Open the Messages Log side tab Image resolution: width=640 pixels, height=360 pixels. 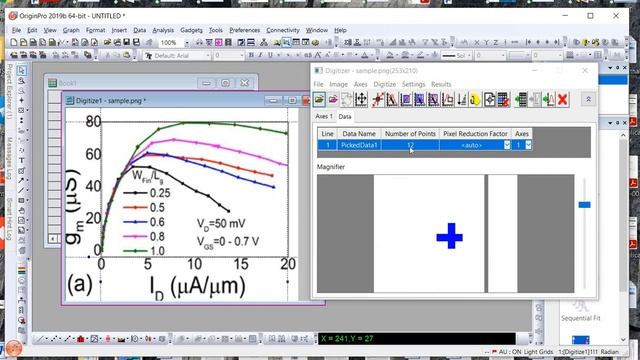(9, 158)
